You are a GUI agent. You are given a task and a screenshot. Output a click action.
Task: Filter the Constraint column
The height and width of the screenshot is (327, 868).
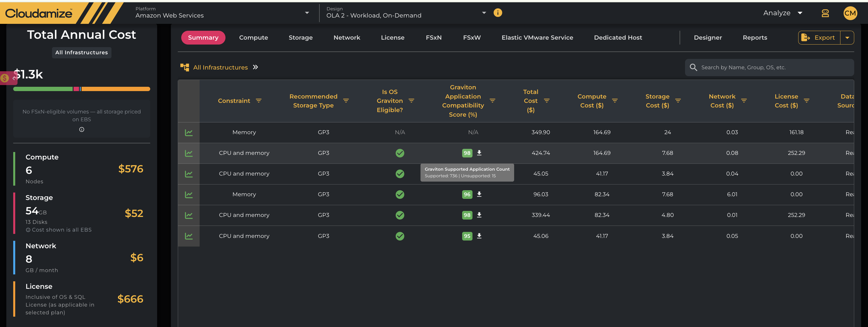259,101
